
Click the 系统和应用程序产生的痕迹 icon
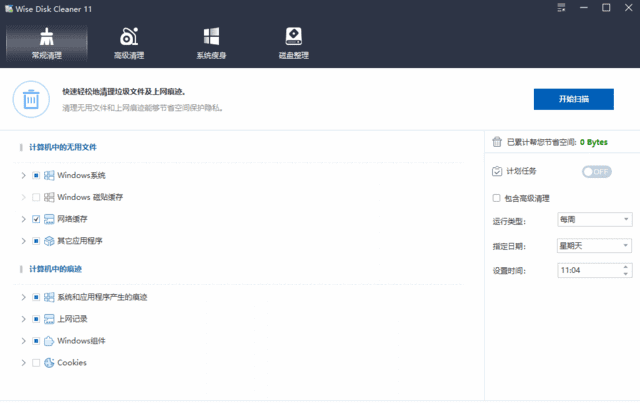pos(49,297)
